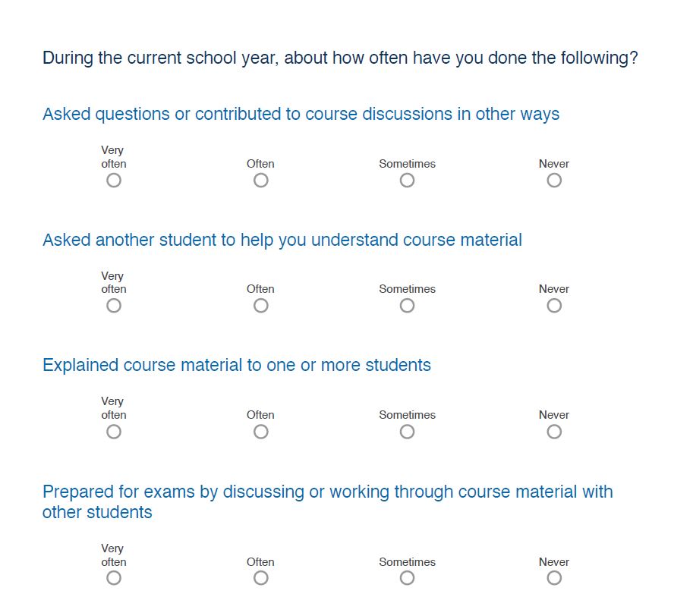The height and width of the screenshot is (616, 693).
Task: Click the "Asked questions or contributed" question text
Action: (x=301, y=115)
